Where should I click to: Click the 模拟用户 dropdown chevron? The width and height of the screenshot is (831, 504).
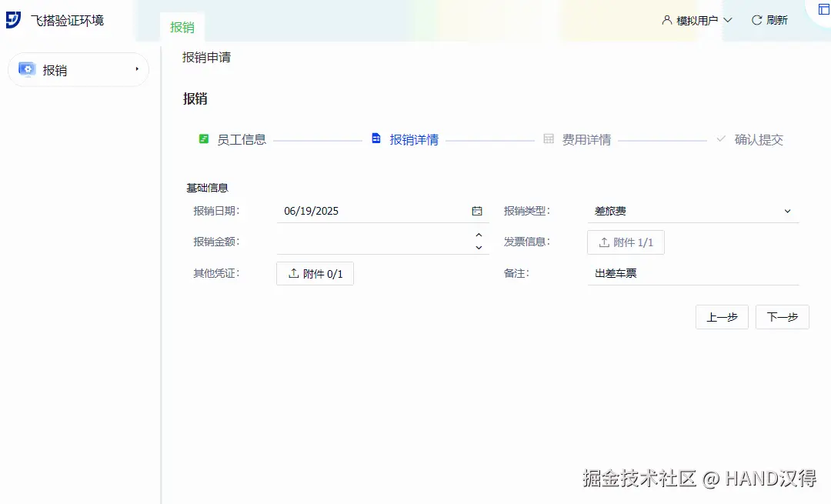pyautogui.click(x=728, y=20)
